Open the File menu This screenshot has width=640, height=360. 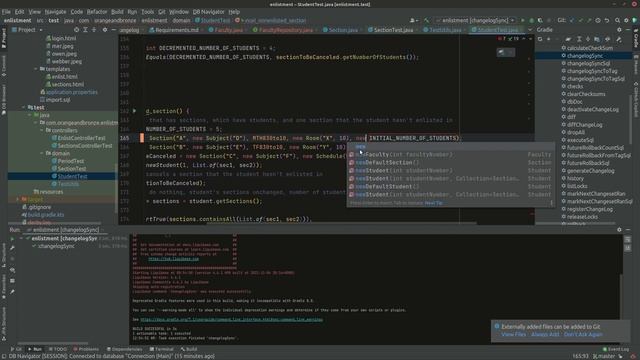click(x=6, y=12)
